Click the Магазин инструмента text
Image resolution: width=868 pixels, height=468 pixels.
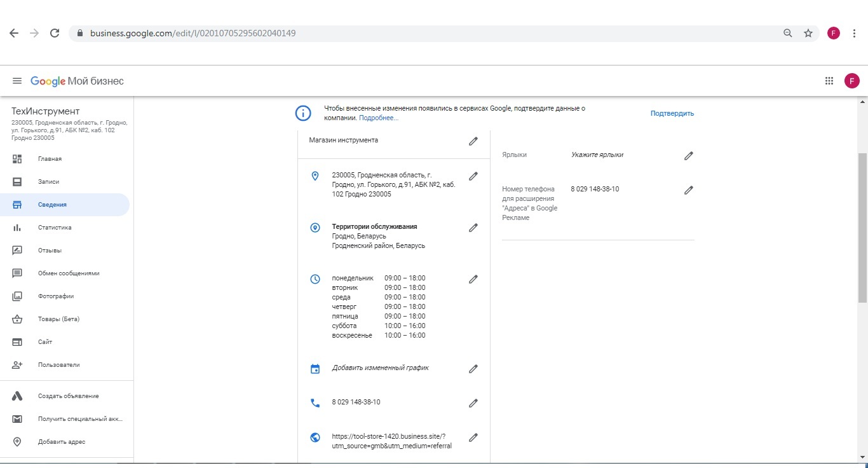pyautogui.click(x=343, y=140)
